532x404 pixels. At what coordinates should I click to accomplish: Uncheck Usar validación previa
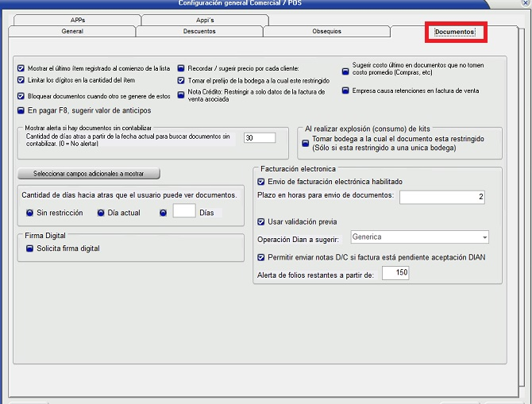click(262, 221)
